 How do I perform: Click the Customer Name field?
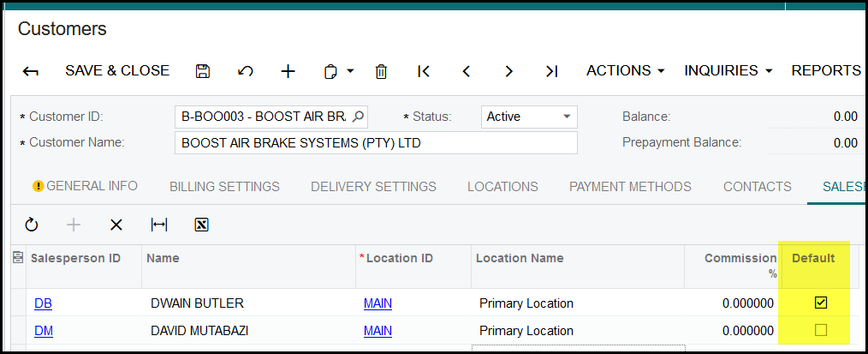pyautogui.click(x=376, y=143)
